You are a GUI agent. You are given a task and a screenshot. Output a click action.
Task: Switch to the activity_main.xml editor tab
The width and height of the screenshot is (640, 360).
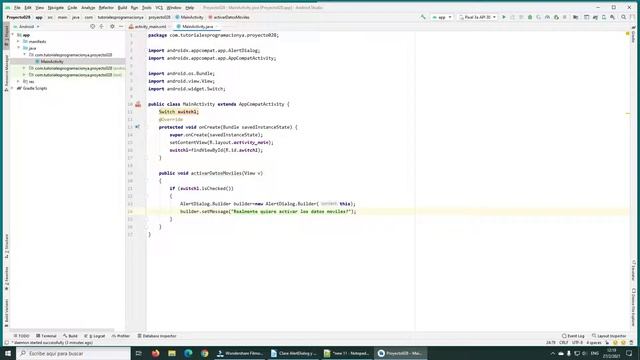150,27
